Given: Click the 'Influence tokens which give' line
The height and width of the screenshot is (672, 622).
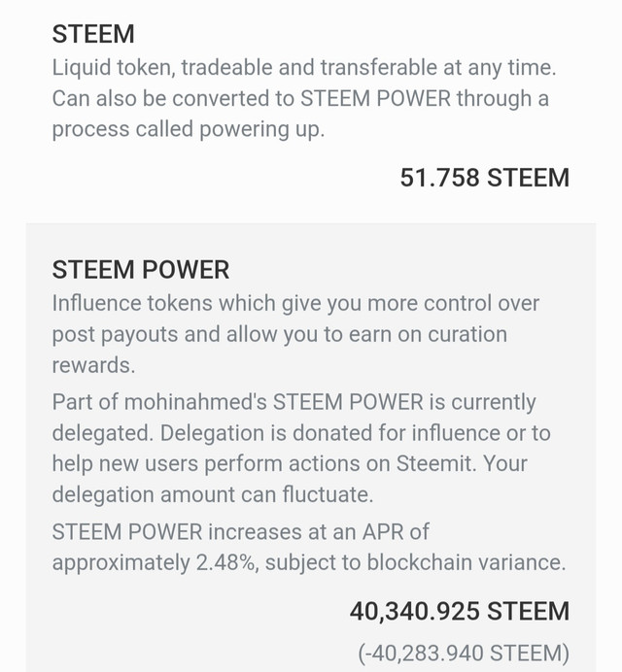Looking at the screenshot, I should 295,303.
